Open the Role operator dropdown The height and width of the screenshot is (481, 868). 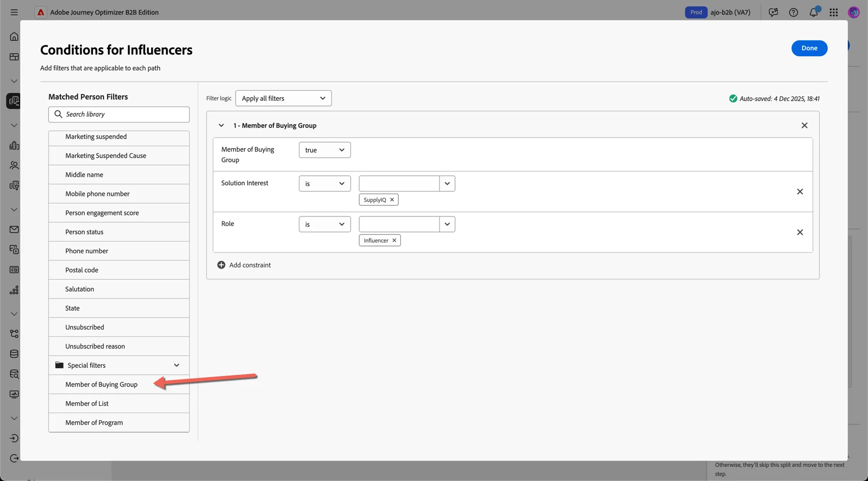324,224
